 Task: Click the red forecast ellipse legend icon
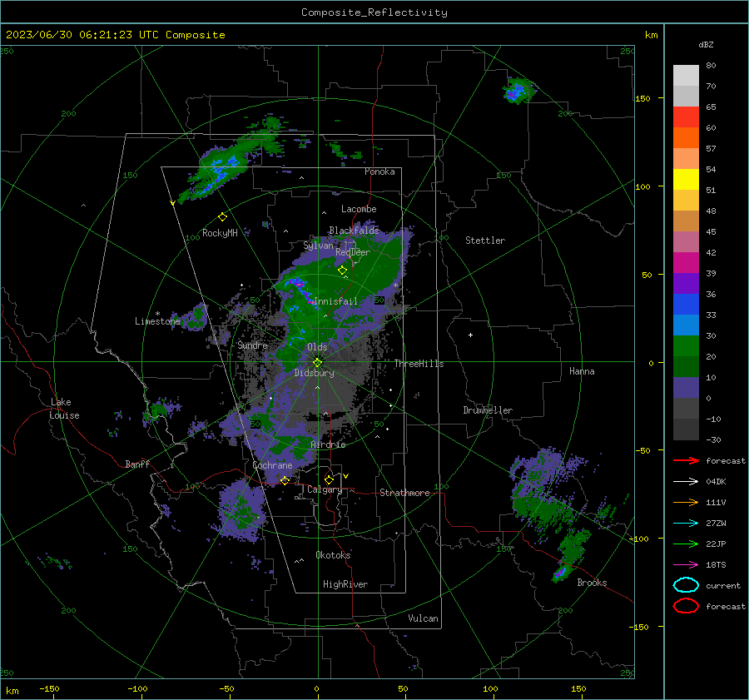click(686, 606)
